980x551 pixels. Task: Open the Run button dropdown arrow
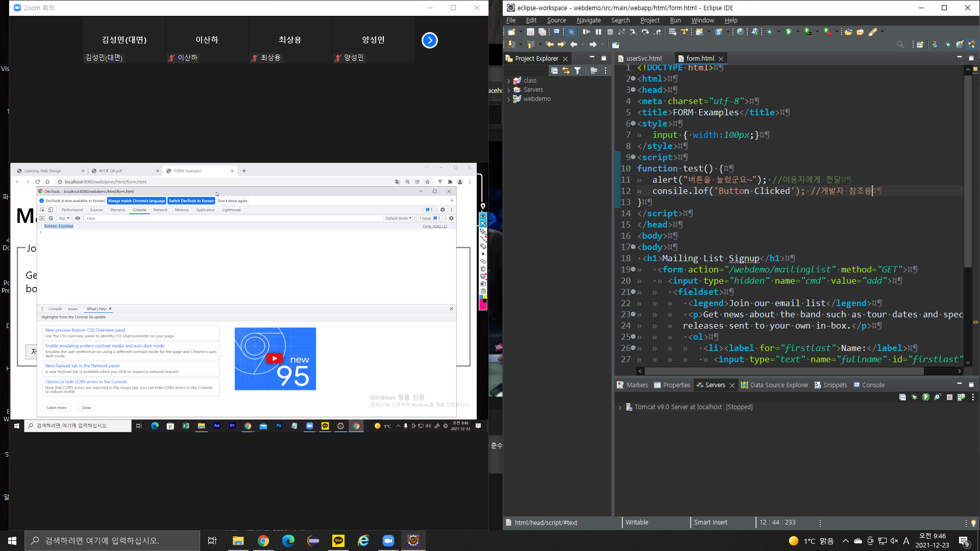coord(798,32)
